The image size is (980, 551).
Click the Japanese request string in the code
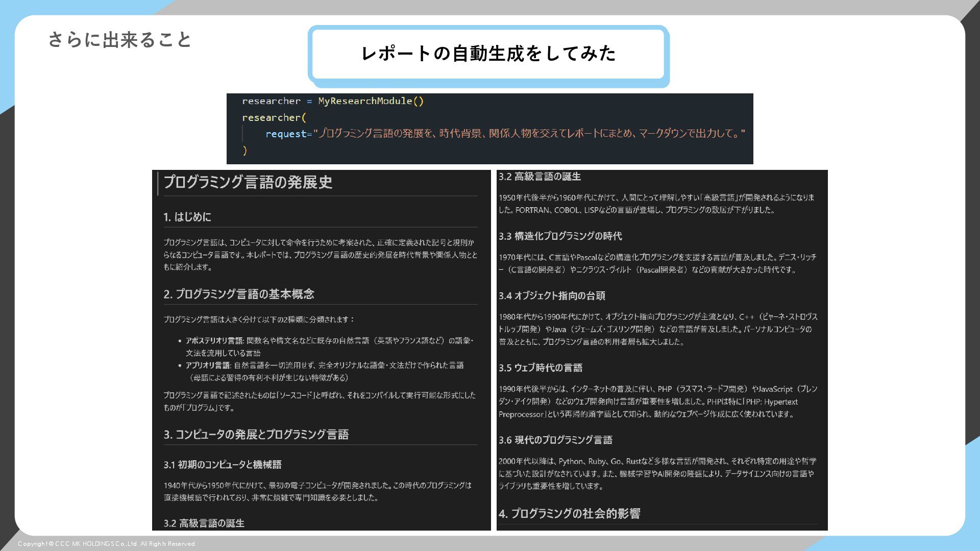(x=529, y=134)
